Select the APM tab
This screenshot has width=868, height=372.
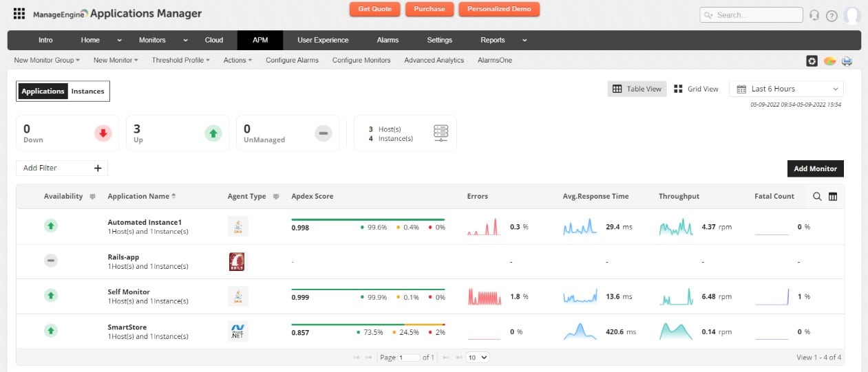[x=260, y=40]
